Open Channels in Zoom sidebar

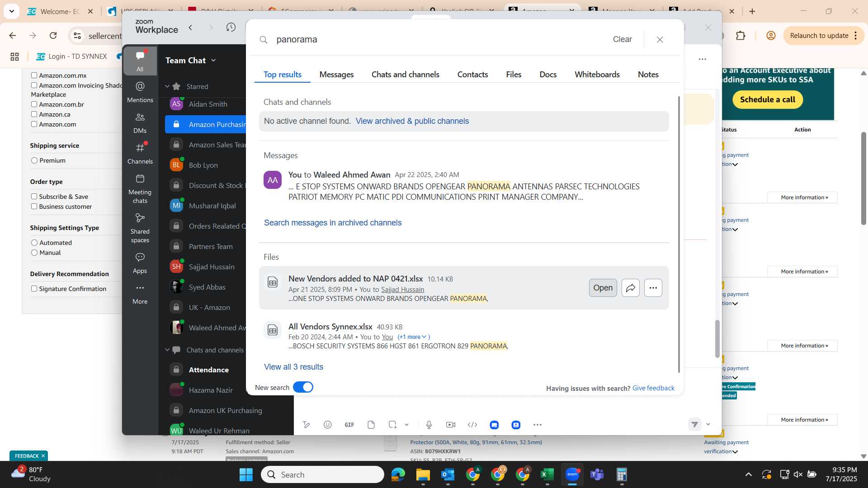140,154
